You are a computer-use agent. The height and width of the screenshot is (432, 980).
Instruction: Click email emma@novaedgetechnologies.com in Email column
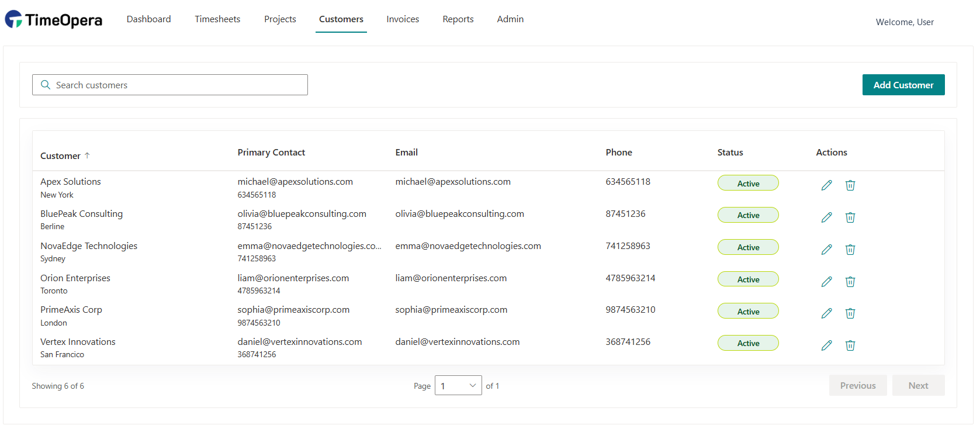468,246
